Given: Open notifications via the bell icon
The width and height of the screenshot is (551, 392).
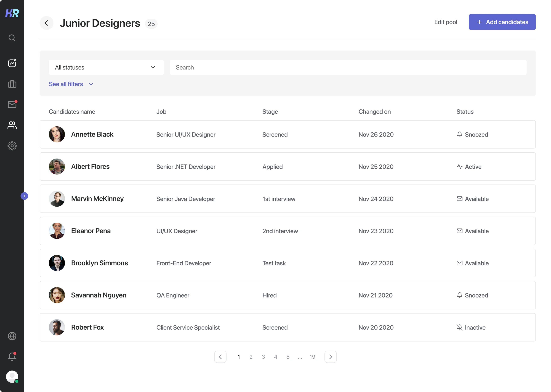Looking at the screenshot, I should [x=12, y=356].
